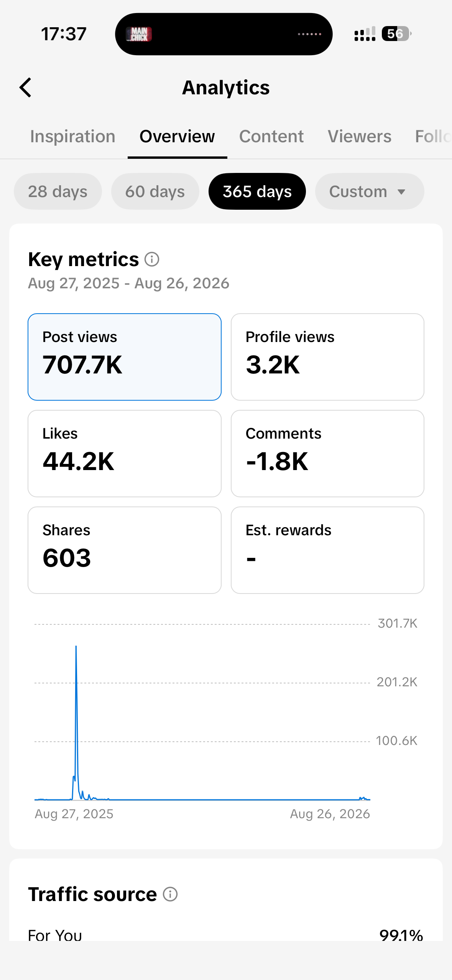The width and height of the screenshot is (452, 980).
Task: Expand the Custom date dropdown
Action: pos(370,191)
